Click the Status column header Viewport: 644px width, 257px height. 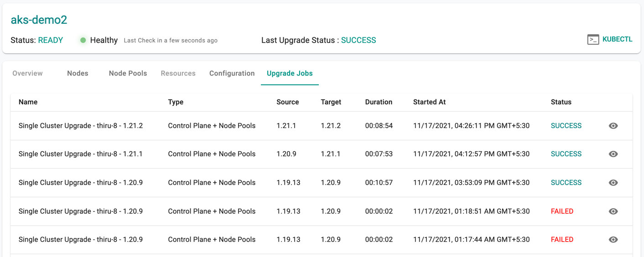(x=561, y=102)
